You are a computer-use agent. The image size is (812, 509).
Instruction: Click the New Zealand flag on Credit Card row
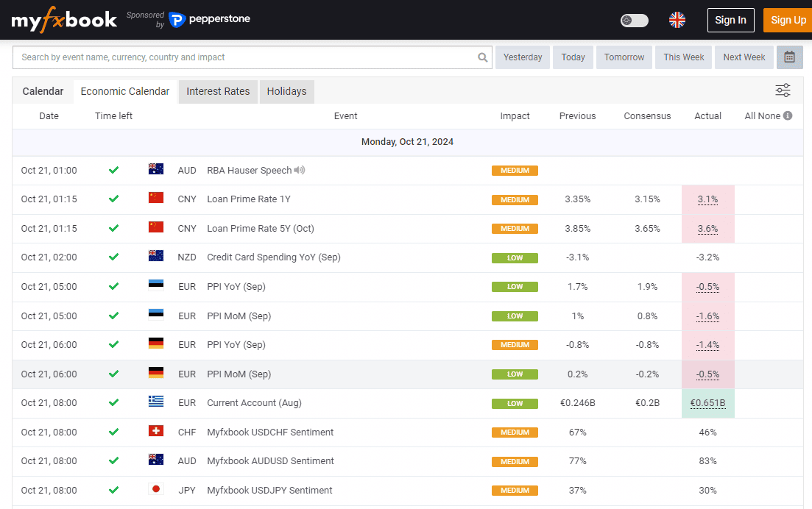(156, 255)
